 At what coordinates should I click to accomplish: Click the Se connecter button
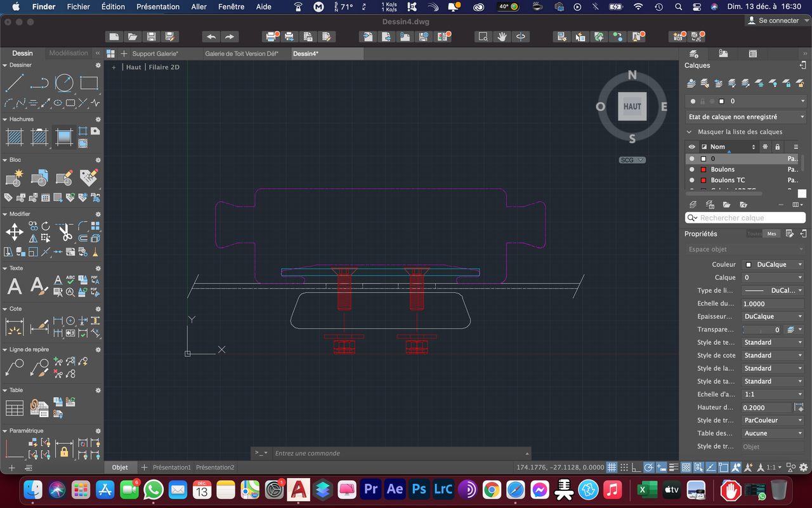[x=773, y=20]
